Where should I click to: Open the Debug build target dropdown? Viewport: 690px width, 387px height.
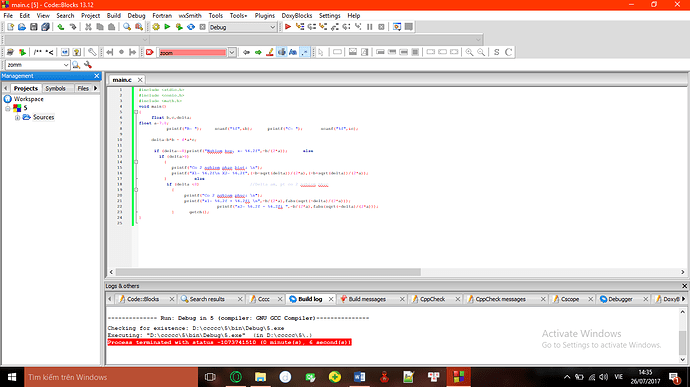(x=242, y=27)
